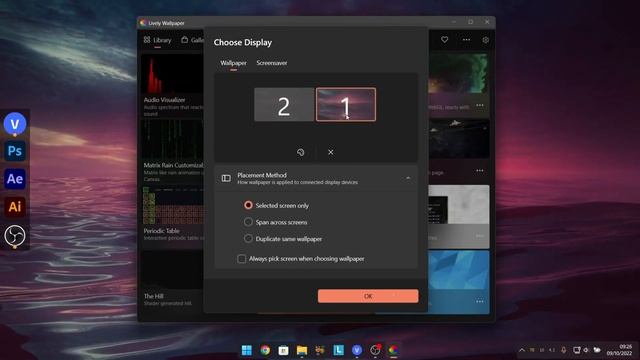Click the Placement Method layout icon
Image resolution: width=640 pixels, height=360 pixels.
[x=226, y=178]
